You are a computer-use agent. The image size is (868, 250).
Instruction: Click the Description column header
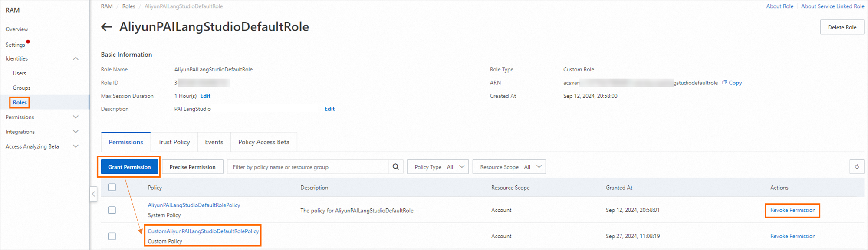(314, 188)
